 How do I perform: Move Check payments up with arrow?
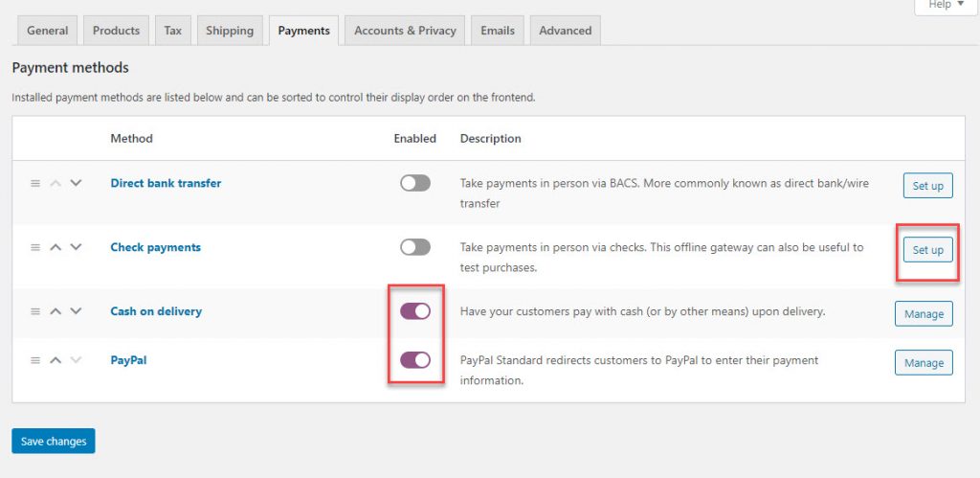click(x=56, y=247)
